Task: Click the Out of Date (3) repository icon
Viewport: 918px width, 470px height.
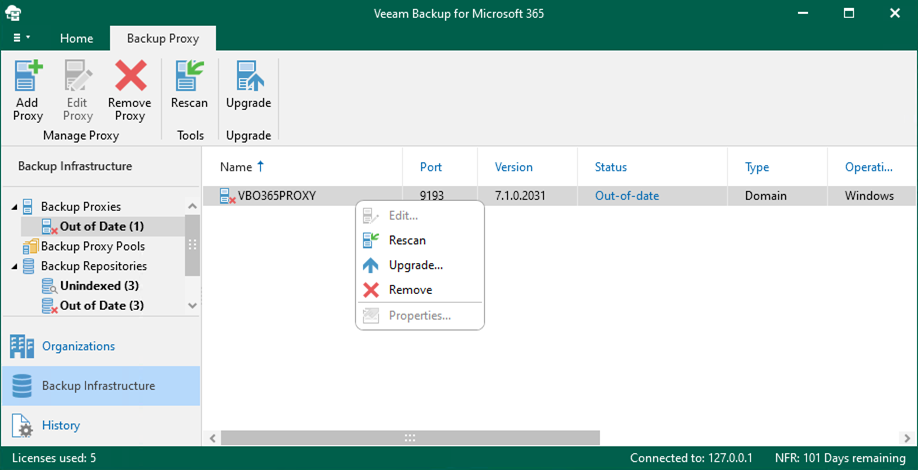Action: click(50, 306)
